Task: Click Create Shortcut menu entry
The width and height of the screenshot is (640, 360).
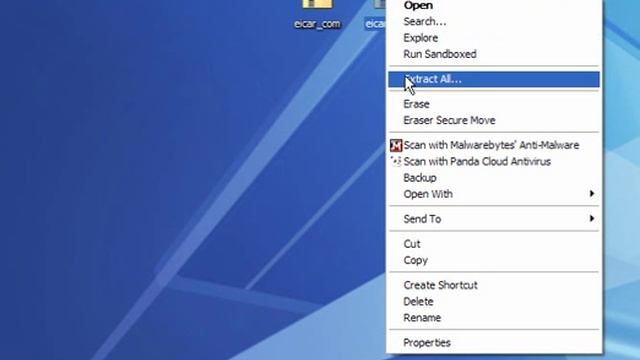Action: 493,285
